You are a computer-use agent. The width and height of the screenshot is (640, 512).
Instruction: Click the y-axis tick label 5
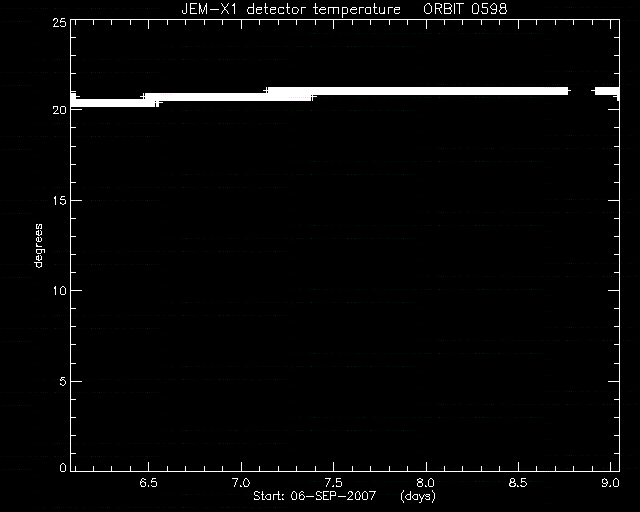63,381
